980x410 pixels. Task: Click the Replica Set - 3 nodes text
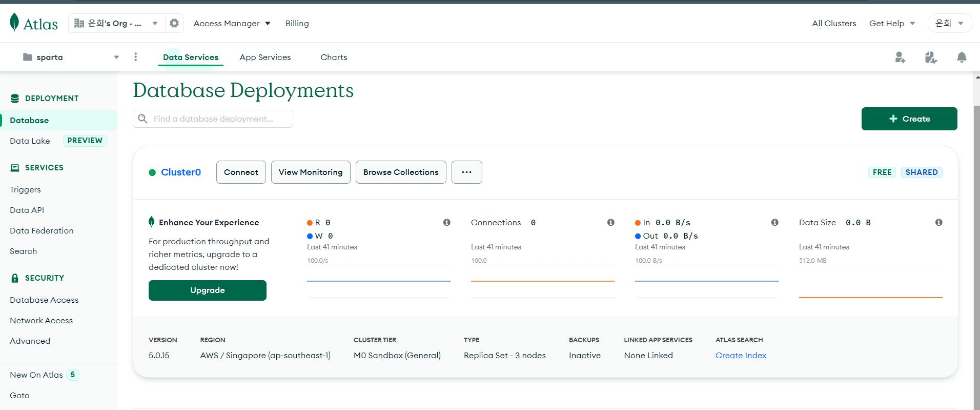tap(505, 356)
